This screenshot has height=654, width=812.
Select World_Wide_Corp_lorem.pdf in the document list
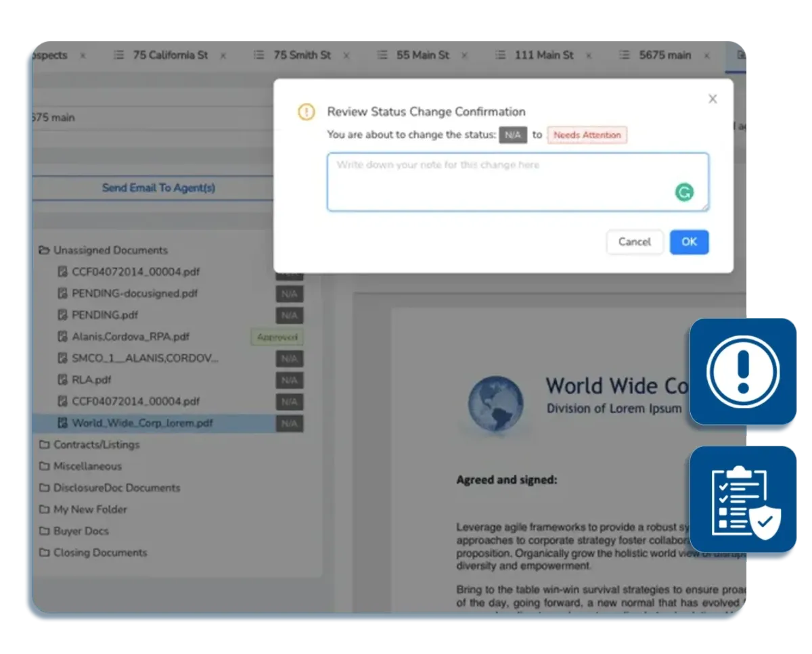[143, 423]
